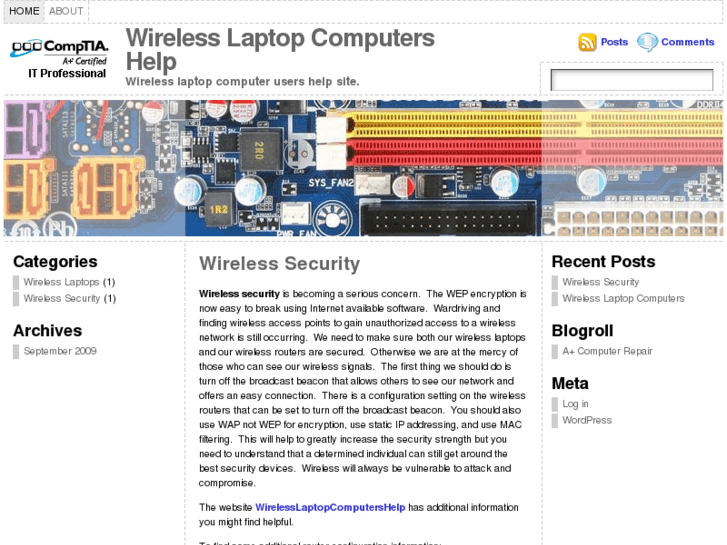Open the Wireless Security category link
The width and height of the screenshot is (727, 545).
62,298
